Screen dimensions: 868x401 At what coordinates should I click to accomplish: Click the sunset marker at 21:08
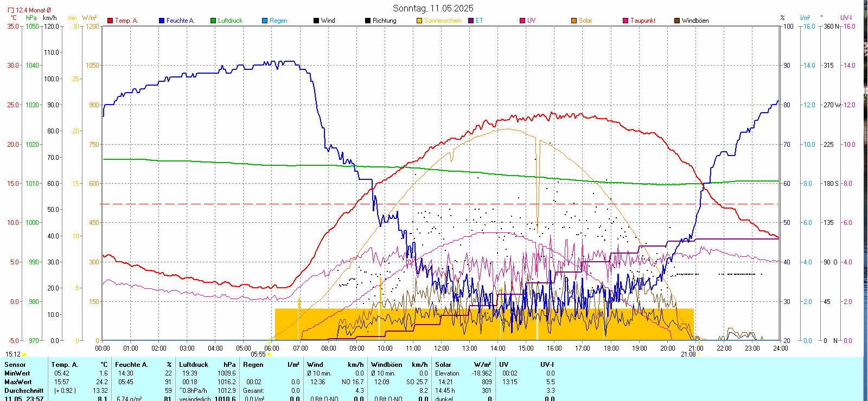coord(699,354)
